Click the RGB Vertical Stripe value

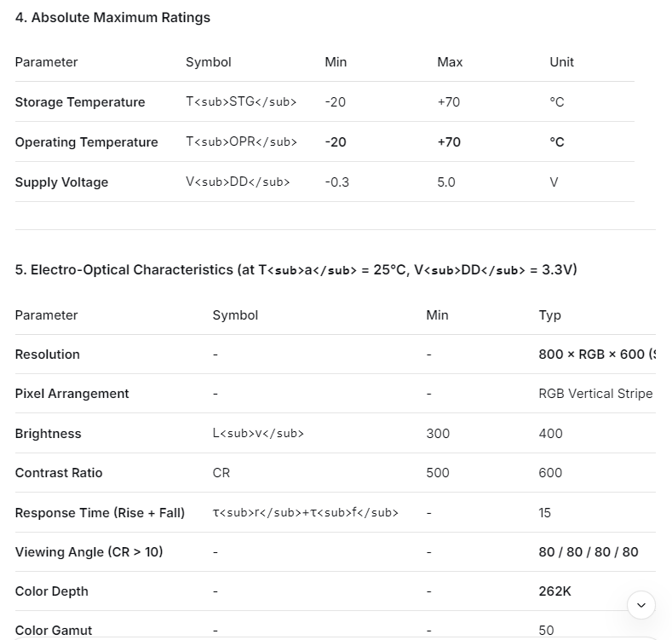(595, 394)
